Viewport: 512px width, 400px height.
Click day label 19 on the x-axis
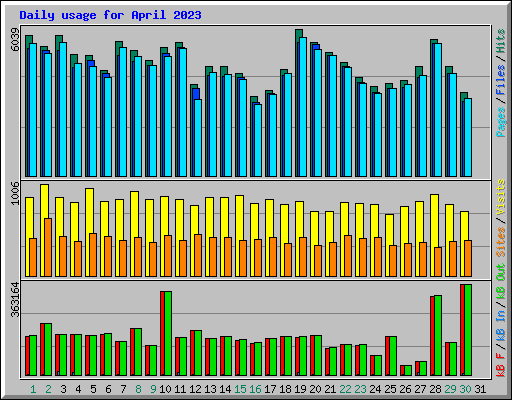[x=300, y=389]
